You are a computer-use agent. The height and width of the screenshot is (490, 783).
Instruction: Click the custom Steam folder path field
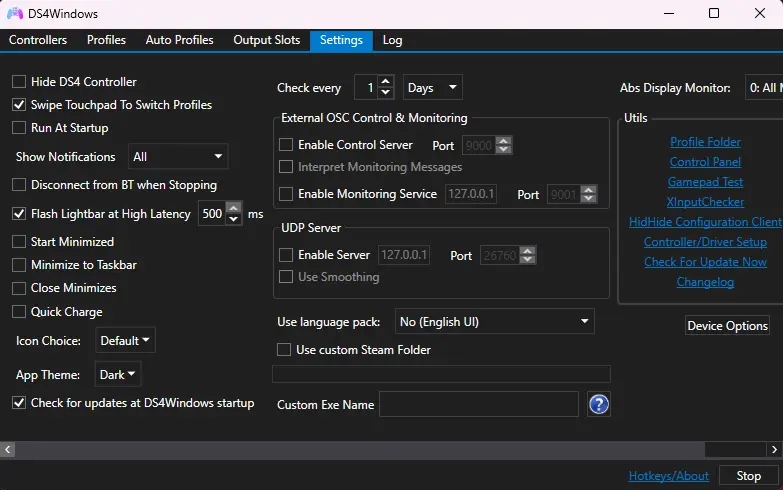click(x=441, y=374)
